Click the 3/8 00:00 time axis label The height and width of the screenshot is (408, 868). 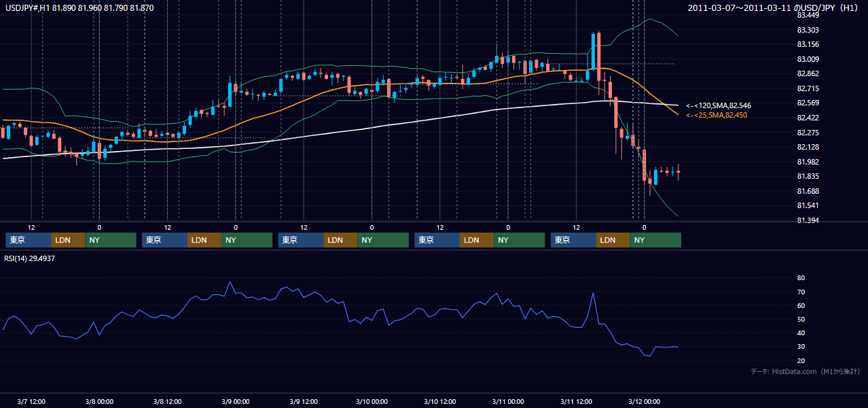point(99,401)
